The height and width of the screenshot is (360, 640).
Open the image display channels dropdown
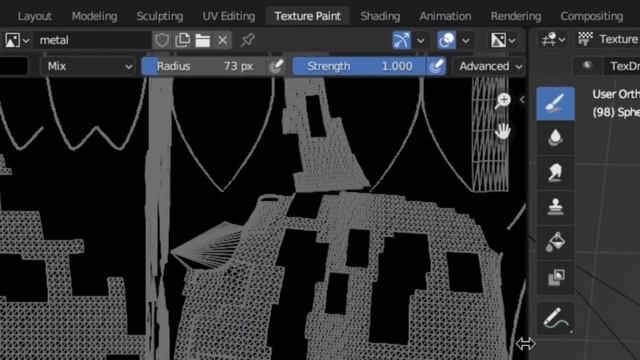click(x=503, y=40)
